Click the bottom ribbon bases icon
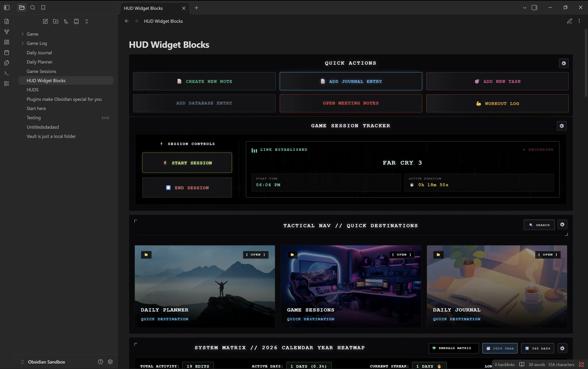 point(7,84)
